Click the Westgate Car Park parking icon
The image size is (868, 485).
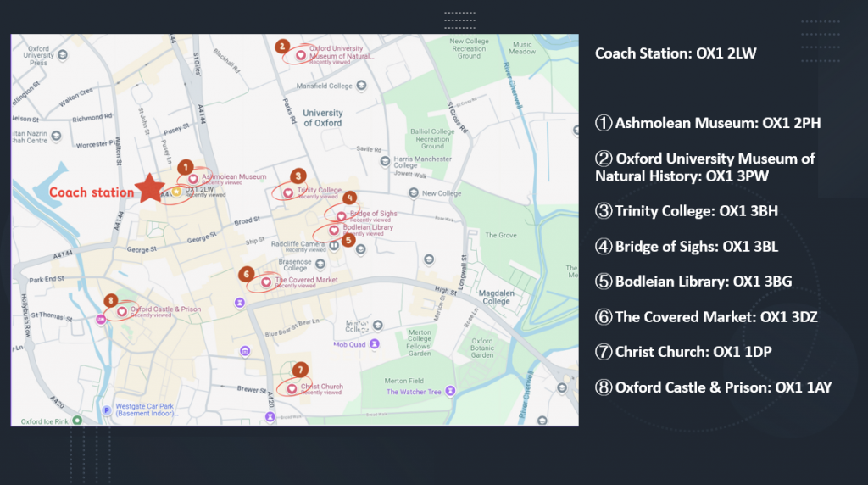pos(107,410)
